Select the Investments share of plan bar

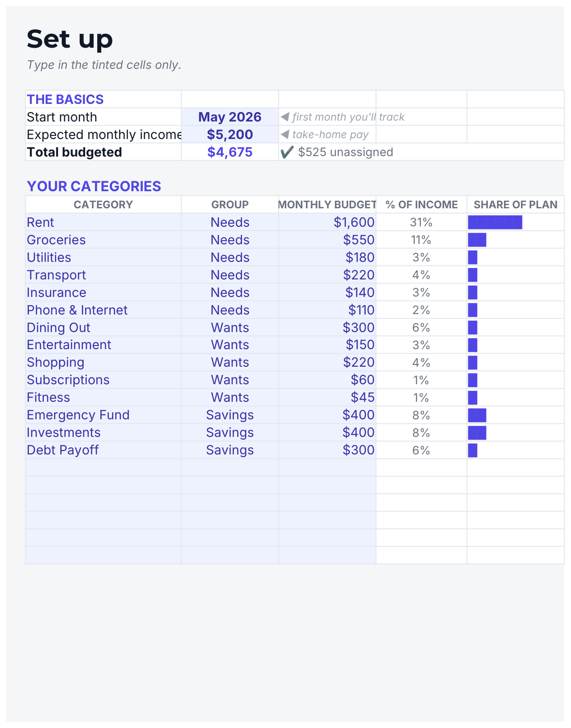(477, 432)
